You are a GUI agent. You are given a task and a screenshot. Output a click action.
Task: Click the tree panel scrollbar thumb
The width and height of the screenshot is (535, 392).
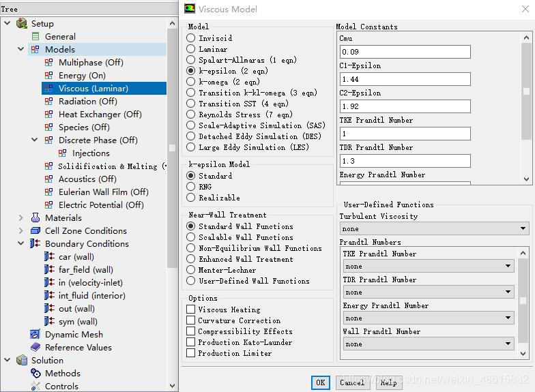[172, 148]
